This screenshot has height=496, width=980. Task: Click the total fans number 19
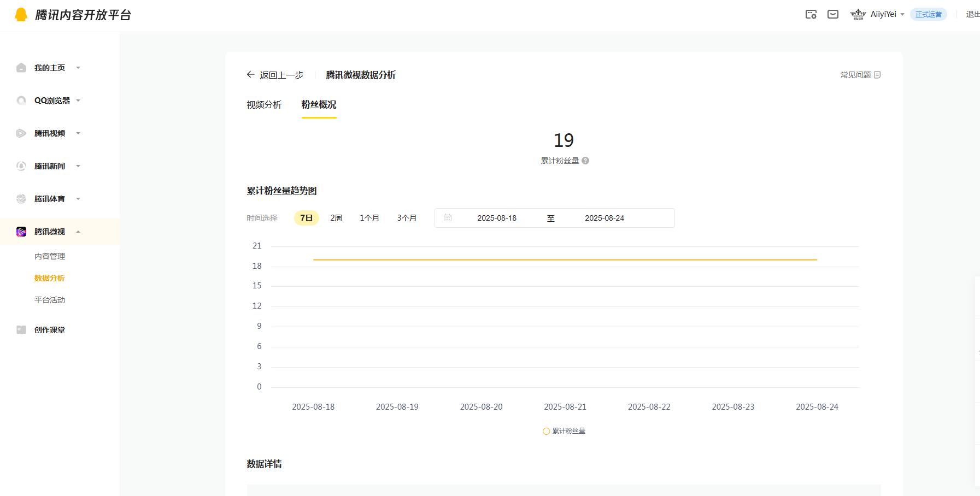[564, 140]
